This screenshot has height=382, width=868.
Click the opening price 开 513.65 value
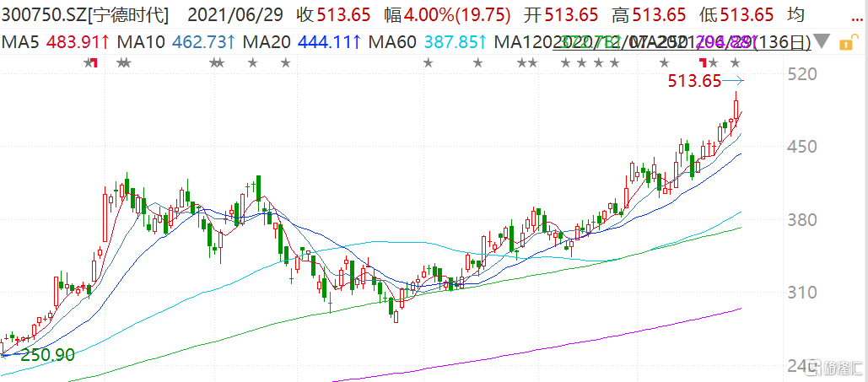click(563, 15)
